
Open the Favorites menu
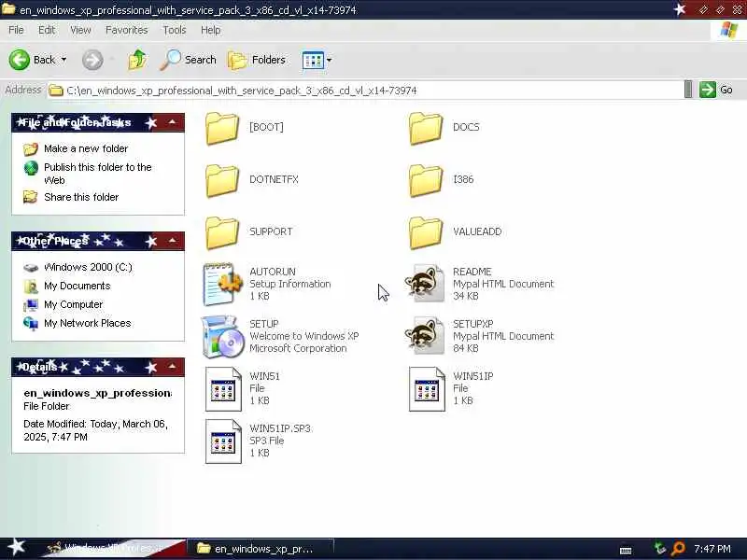(127, 30)
